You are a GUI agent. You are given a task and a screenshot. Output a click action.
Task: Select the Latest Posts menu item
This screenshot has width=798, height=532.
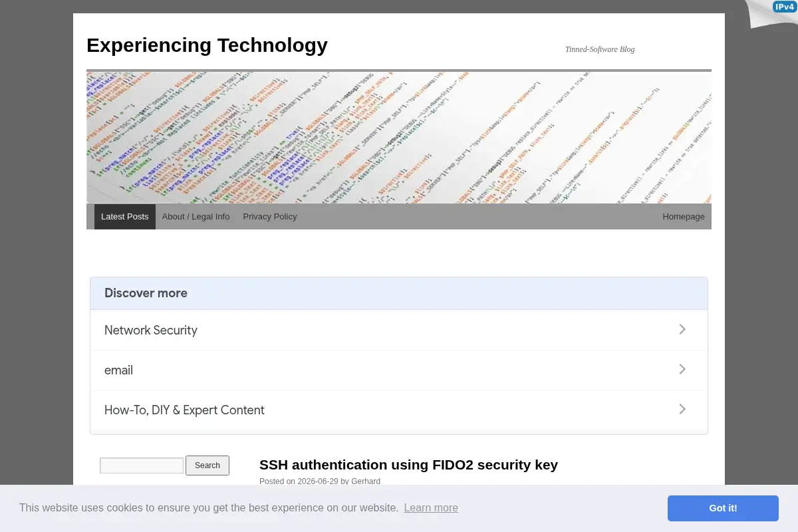(x=125, y=217)
